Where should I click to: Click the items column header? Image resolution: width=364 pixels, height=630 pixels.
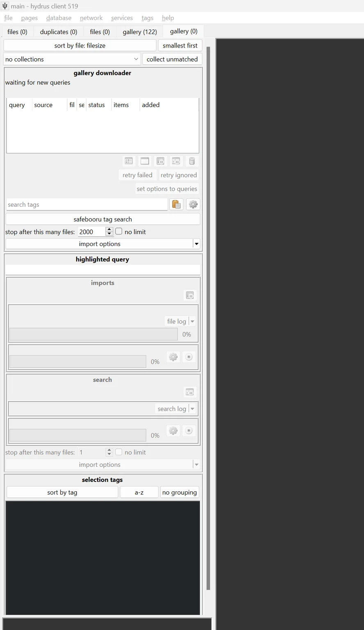click(x=125, y=105)
